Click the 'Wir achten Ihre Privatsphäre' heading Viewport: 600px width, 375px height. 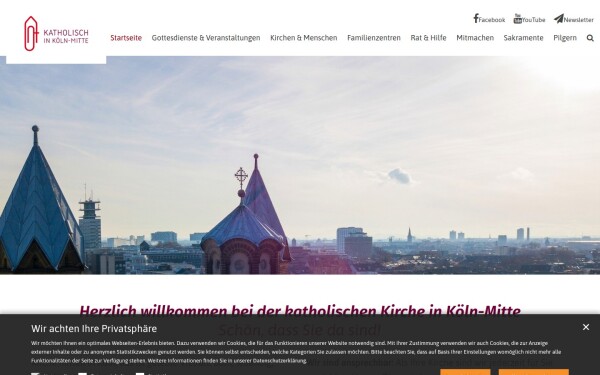tap(94, 329)
